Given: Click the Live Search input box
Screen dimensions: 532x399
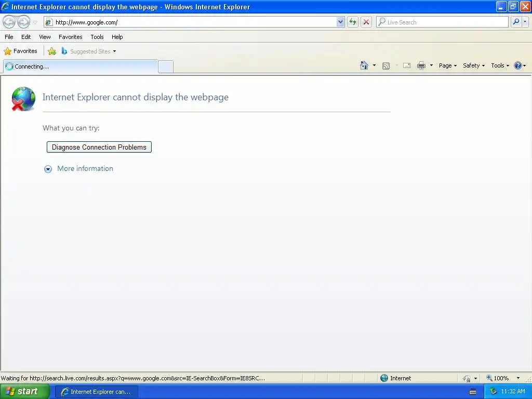Looking at the screenshot, I should (442, 22).
